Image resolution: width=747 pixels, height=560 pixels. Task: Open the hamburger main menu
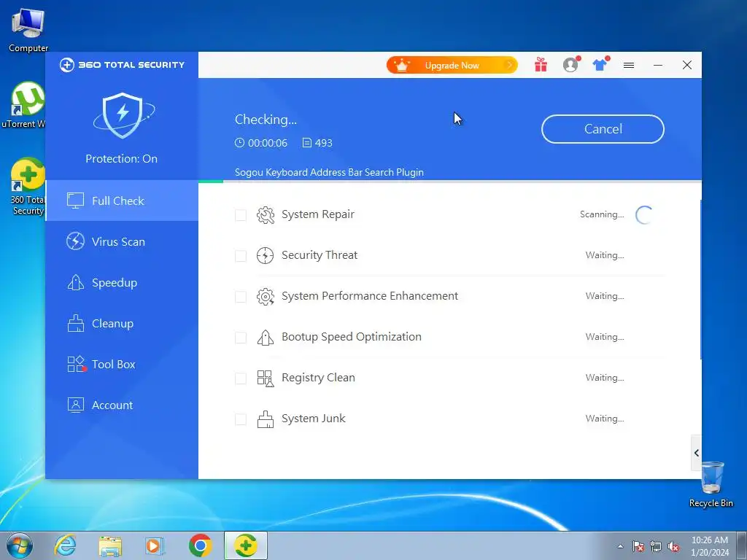click(629, 65)
